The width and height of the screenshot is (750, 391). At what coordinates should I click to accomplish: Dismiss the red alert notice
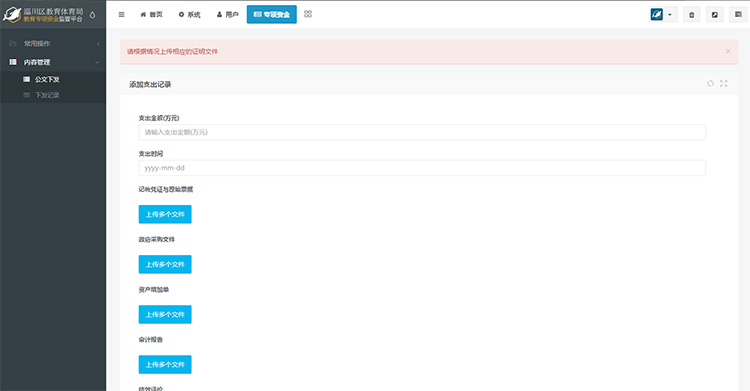(728, 51)
